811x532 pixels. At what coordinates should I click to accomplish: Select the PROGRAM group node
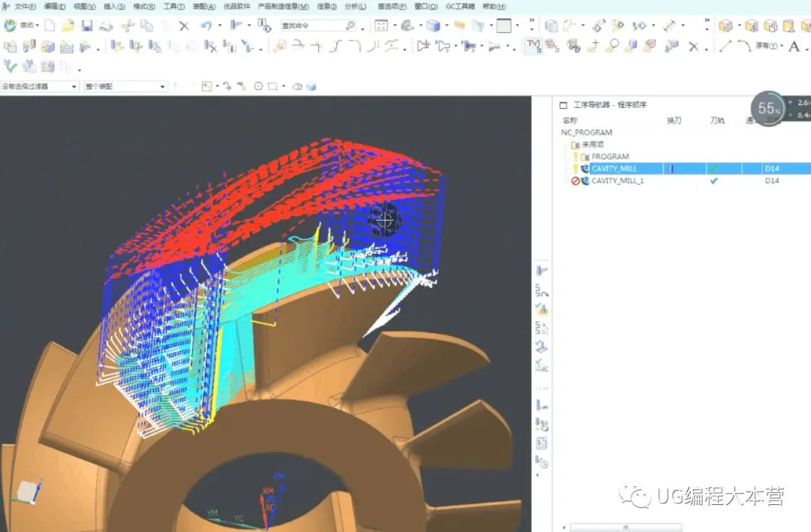point(610,157)
